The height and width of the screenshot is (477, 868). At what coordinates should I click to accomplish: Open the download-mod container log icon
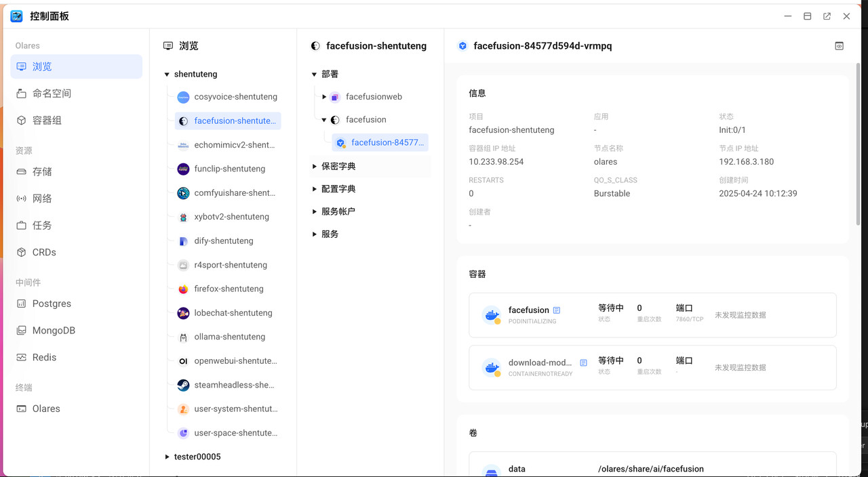click(x=583, y=363)
